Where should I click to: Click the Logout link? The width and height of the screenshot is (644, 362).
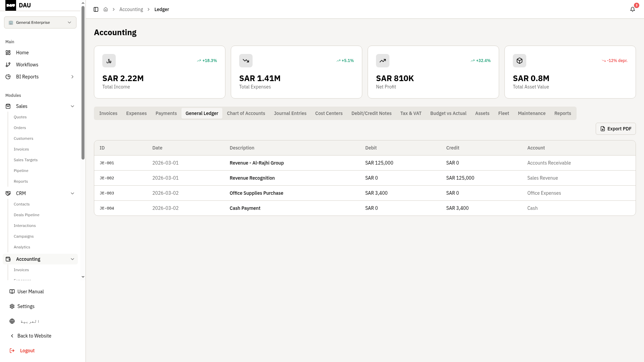click(27, 351)
